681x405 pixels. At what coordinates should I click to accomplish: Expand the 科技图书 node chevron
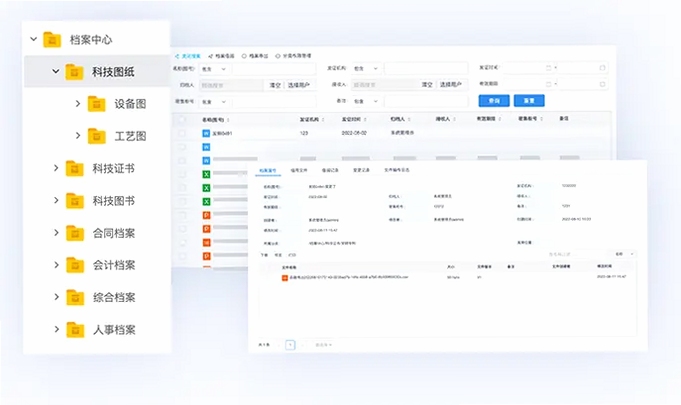(x=56, y=200)
